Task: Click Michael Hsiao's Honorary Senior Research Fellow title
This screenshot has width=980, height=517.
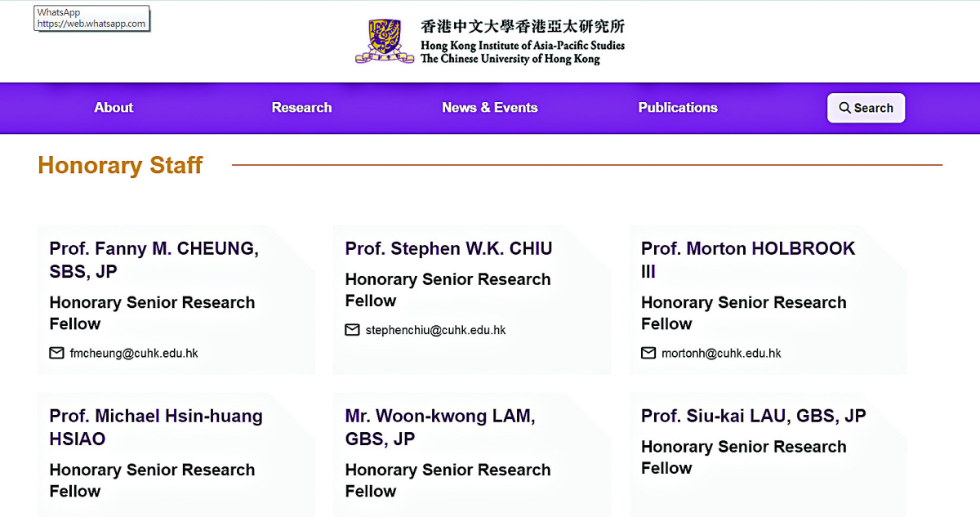Action: tap(152, 480)
